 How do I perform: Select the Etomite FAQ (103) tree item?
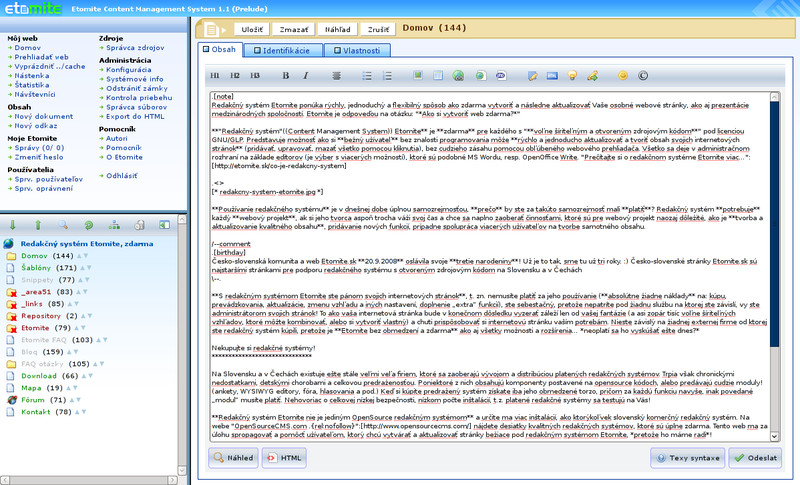tap(57, 340)
